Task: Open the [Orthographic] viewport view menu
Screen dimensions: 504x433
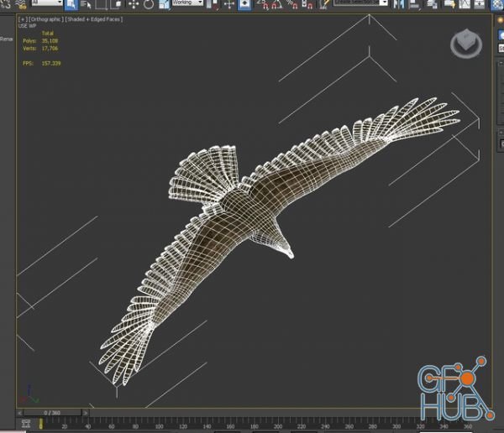Action: 45,19
